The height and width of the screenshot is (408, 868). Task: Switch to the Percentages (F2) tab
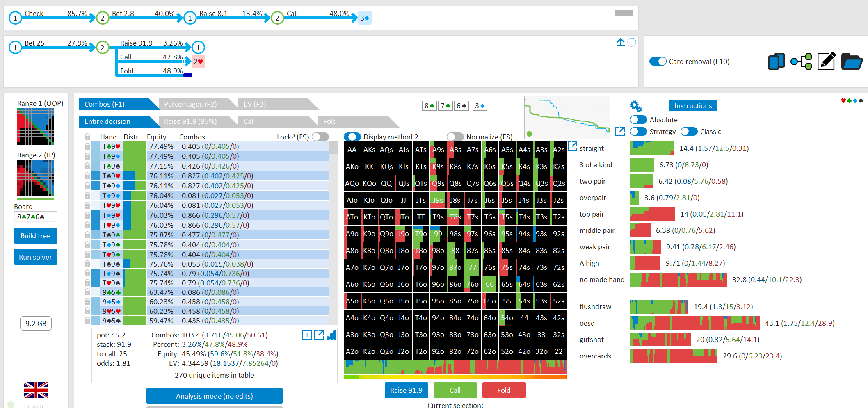[190, 104]
